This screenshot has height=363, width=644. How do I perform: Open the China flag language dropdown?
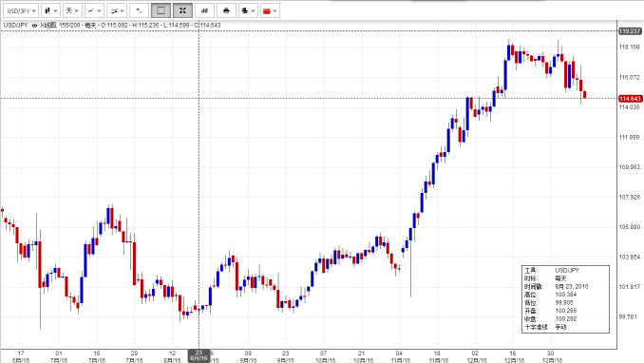point(270,10)
